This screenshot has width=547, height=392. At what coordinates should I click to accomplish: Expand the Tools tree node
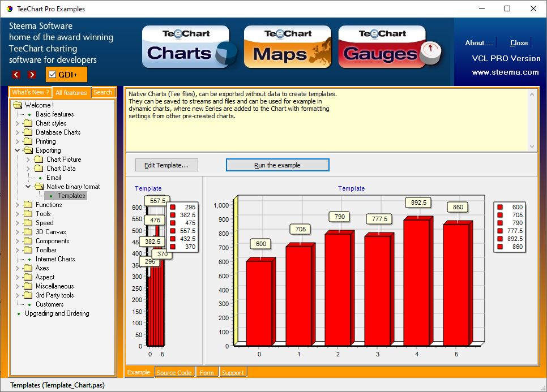point(18,214)
